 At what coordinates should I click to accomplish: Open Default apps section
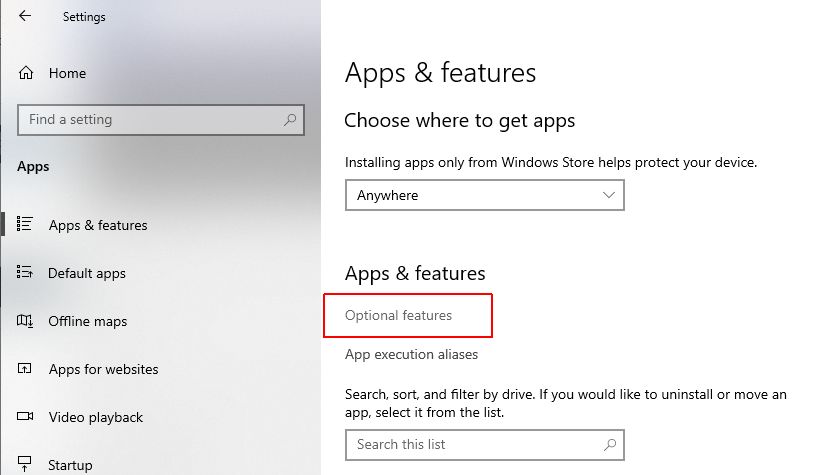(87, 273)
